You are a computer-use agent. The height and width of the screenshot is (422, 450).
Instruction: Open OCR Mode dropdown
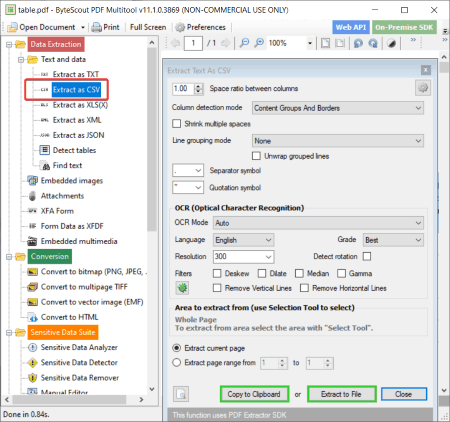tap(318, 223)
